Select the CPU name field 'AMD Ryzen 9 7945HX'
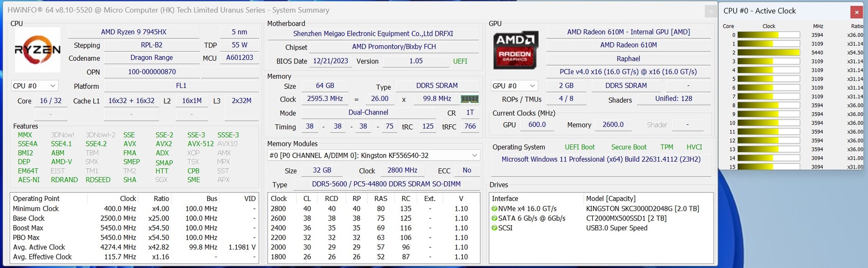The height and width of the screenshot is (268, 868). [133, 32]
